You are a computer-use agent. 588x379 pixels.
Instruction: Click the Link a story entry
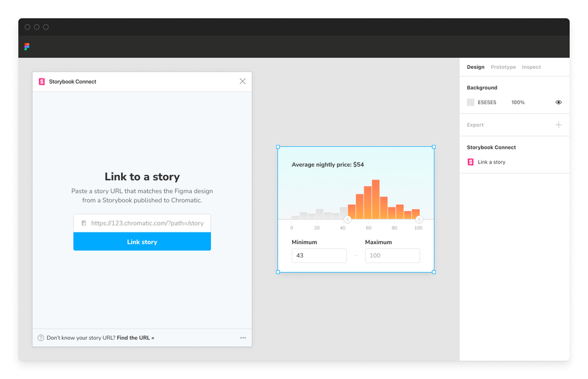492,162
